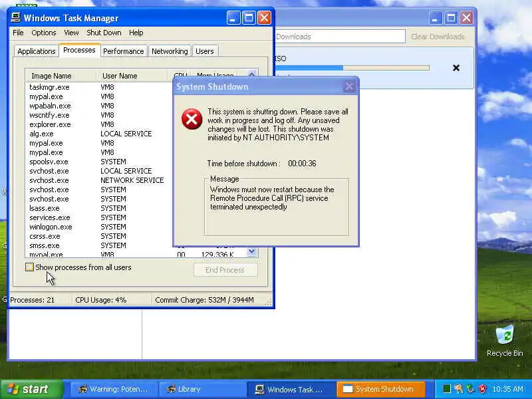Cancel the ISO download with the X icon
The width and height of the screenshot is (532, 399).
coord(456,68)
